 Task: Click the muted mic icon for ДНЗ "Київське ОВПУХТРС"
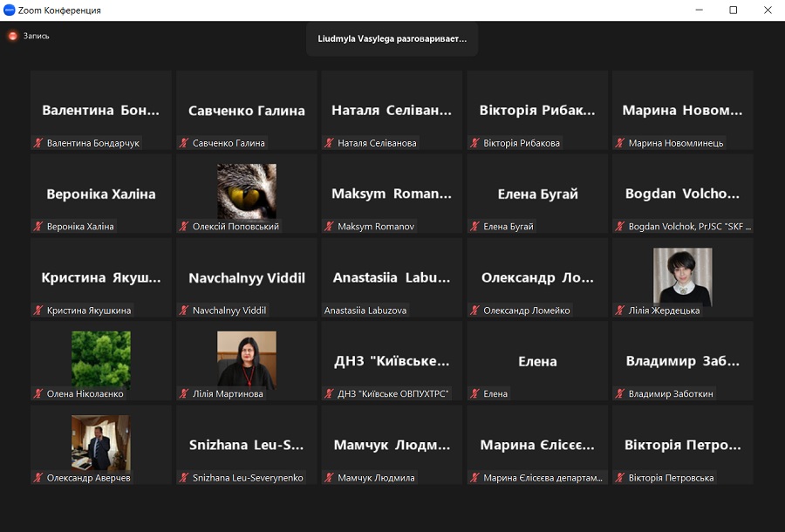click(329, 394)
